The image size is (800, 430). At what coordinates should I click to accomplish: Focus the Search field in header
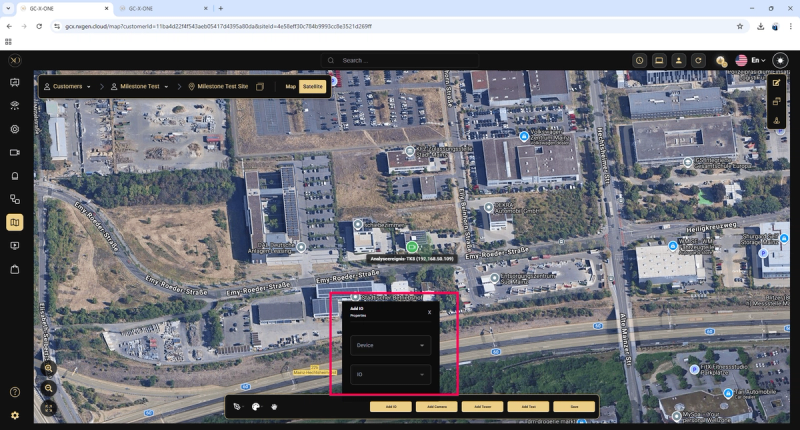[401, 60]
